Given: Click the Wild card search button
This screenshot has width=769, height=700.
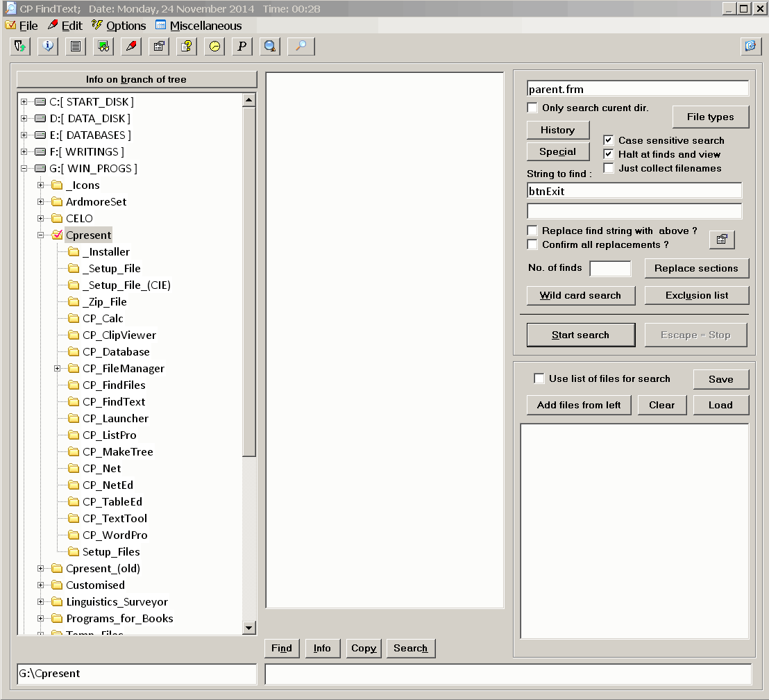Looking at the screenshot, I should pyautogui.click(x=580, y=295).
